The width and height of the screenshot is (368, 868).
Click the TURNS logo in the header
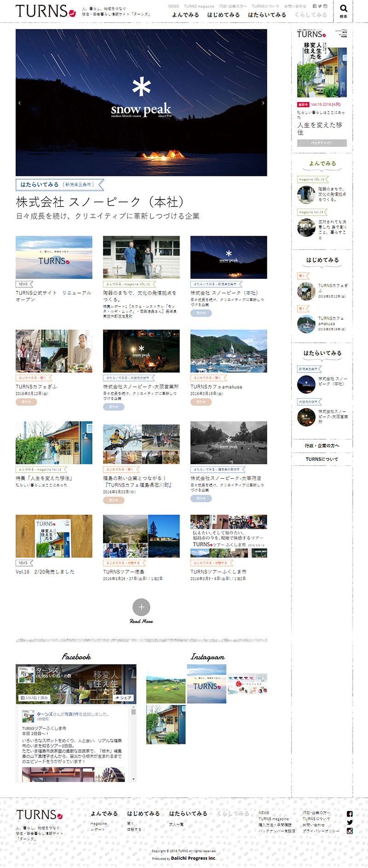46,11
